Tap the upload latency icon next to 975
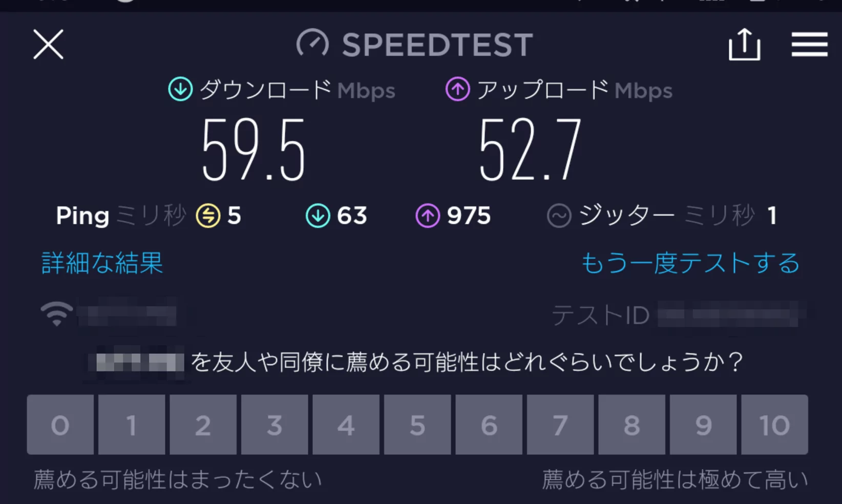 (x=428, y=216)
